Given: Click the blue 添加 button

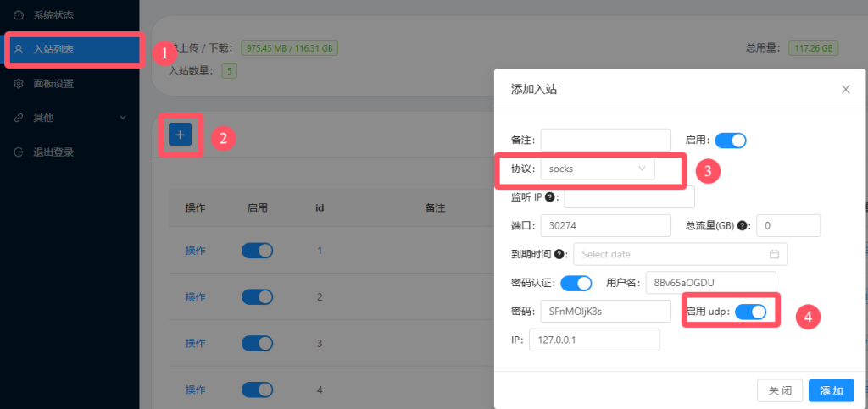Looking at the screenshot, I should pyautogui.click(x=831, y=390).
